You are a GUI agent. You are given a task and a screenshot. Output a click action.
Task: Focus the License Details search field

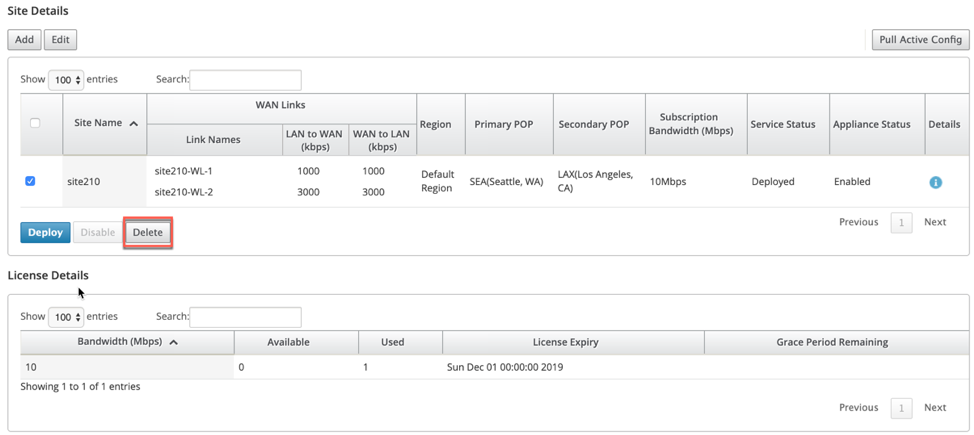[x=245, y=317]
